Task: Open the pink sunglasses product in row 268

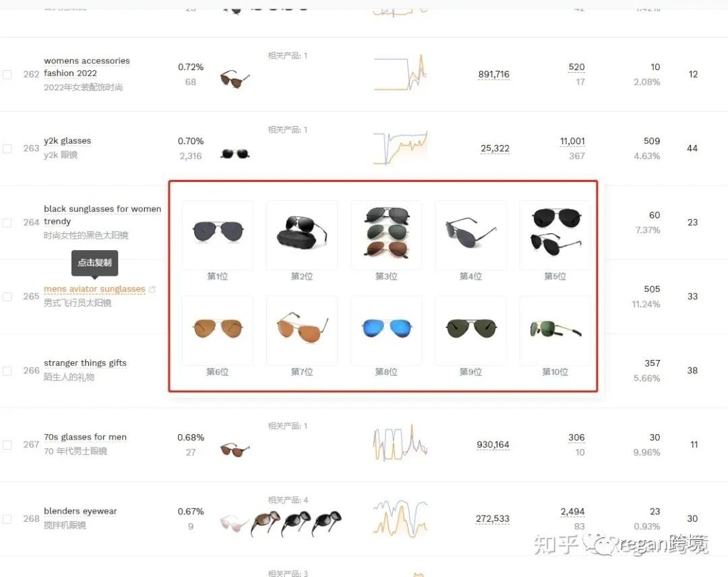Action: coord(234,523)
